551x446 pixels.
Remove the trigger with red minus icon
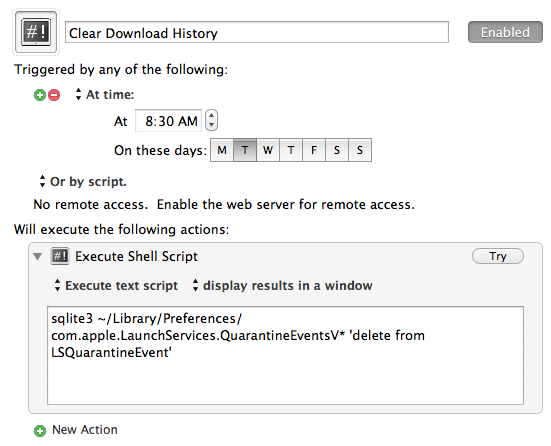pos(54,95)
